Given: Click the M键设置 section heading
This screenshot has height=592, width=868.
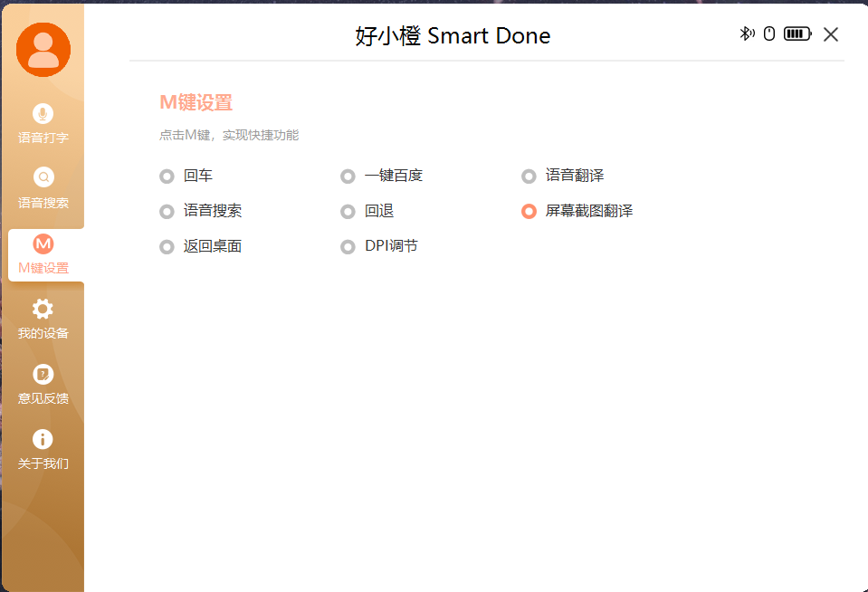Looking at the screenshot, I should point(196,102).
